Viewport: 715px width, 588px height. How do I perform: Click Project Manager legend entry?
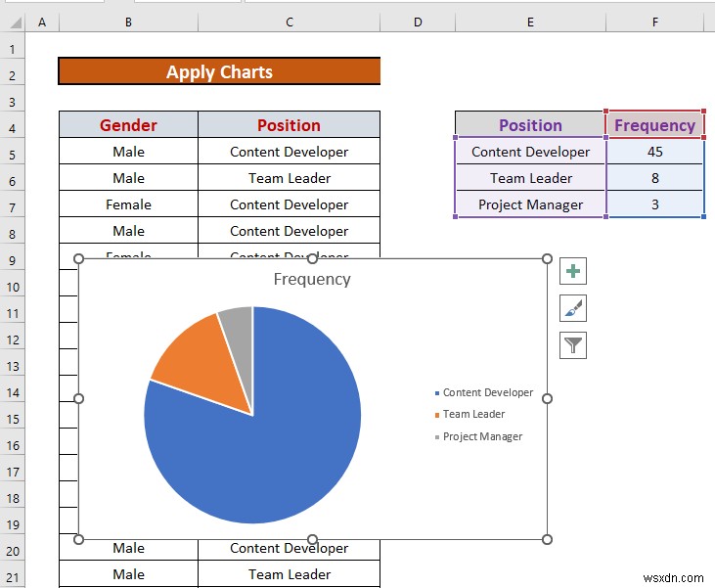(478, 436)
